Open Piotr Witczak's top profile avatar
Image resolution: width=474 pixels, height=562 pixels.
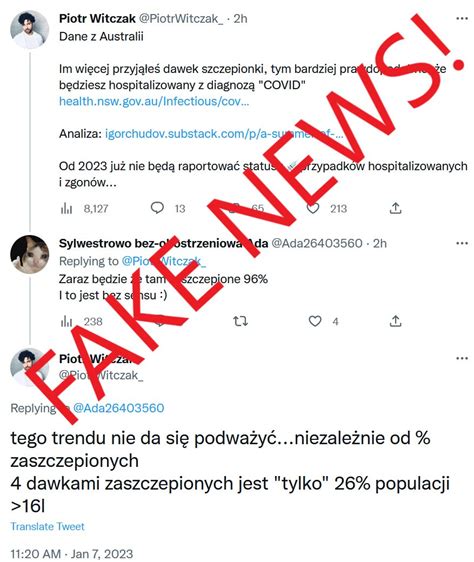click(29, 29)
